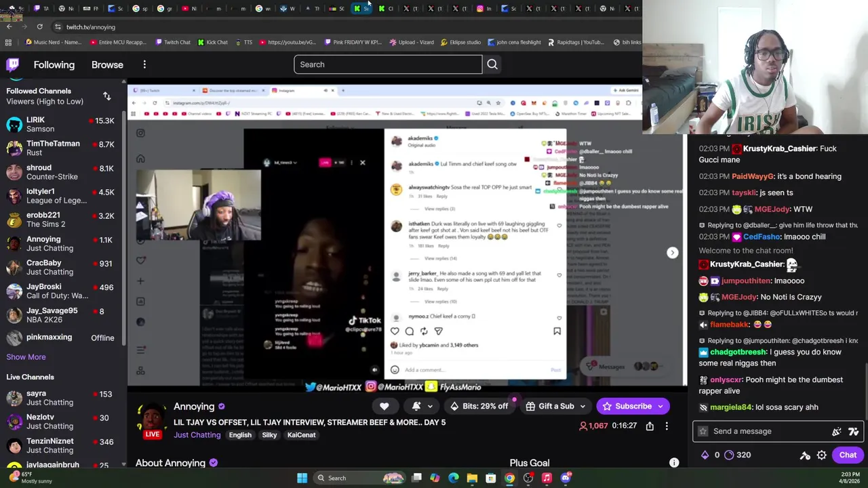The height and width of the screenshot is (488, 868).
Task: Click the Silky tag
Action: click(269, 435)
